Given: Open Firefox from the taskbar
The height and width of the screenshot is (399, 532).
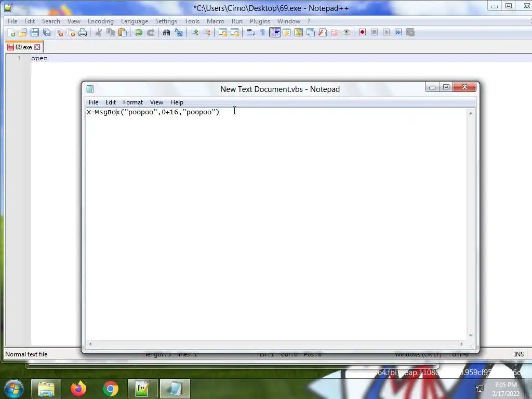Looking at the screenshot, I should coord(78,389).
